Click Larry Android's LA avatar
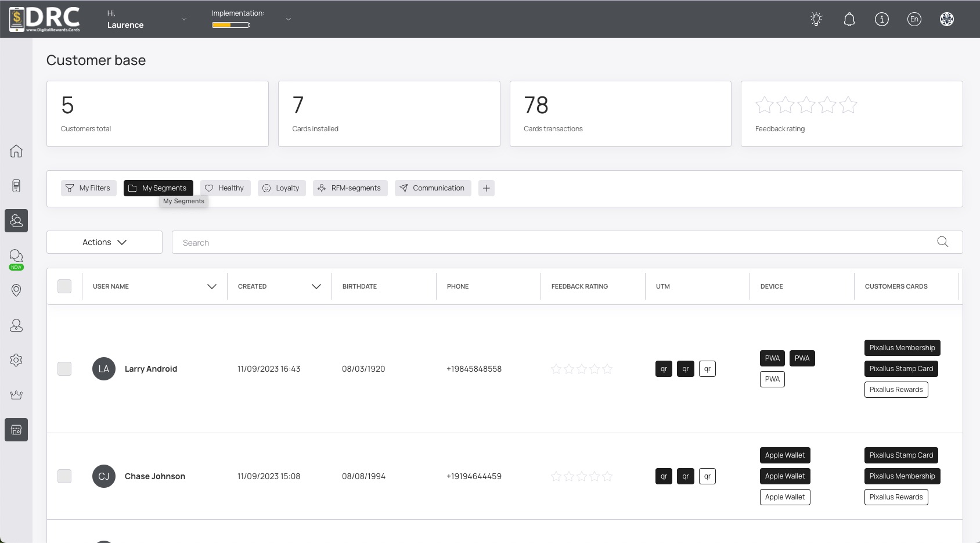The image size is (980, 543). [x=104, y=369]
